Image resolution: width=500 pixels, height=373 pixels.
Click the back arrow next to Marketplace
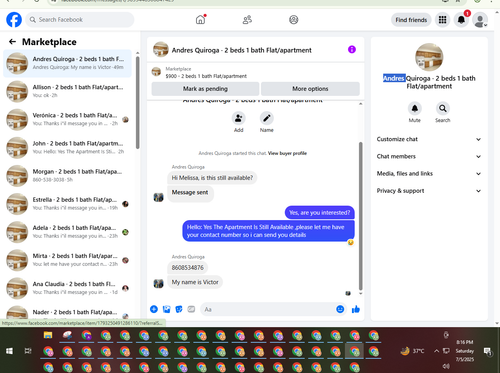12,42
